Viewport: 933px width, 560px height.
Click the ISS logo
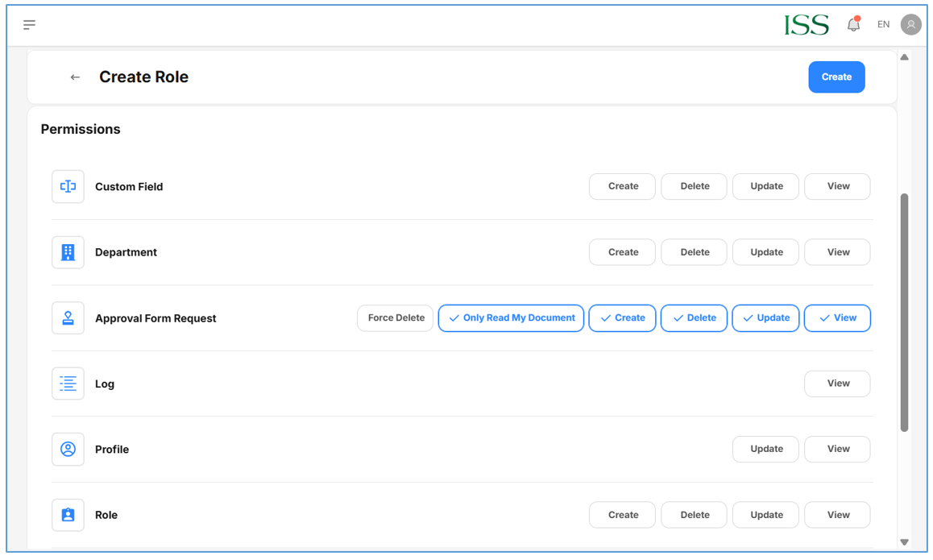tap(806, 25)
